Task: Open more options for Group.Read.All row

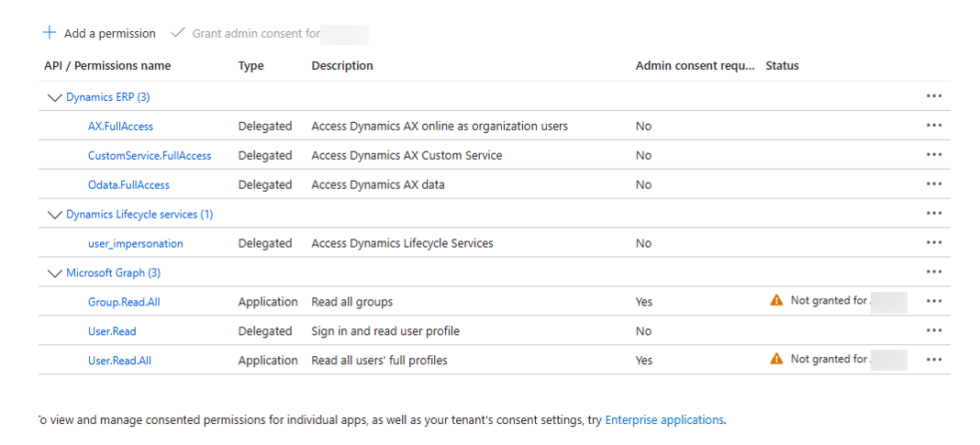Action: pyautogui.click(x=934, y=301)
